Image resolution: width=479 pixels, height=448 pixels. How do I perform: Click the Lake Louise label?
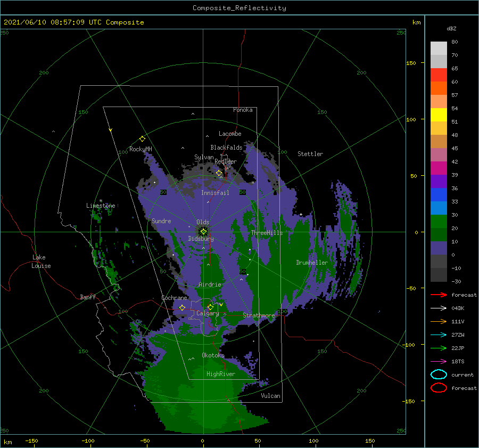click(41, 262)
